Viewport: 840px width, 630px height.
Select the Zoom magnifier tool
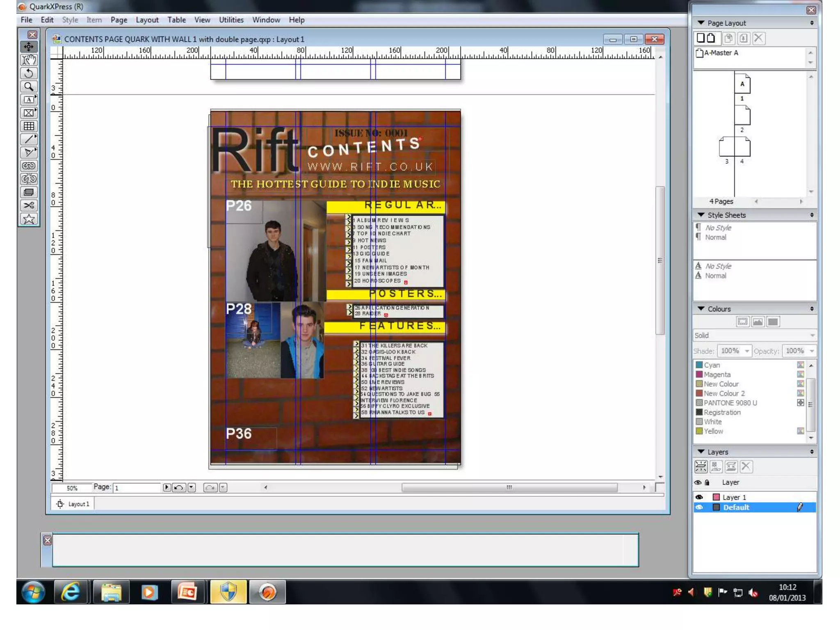pos(29,87)
